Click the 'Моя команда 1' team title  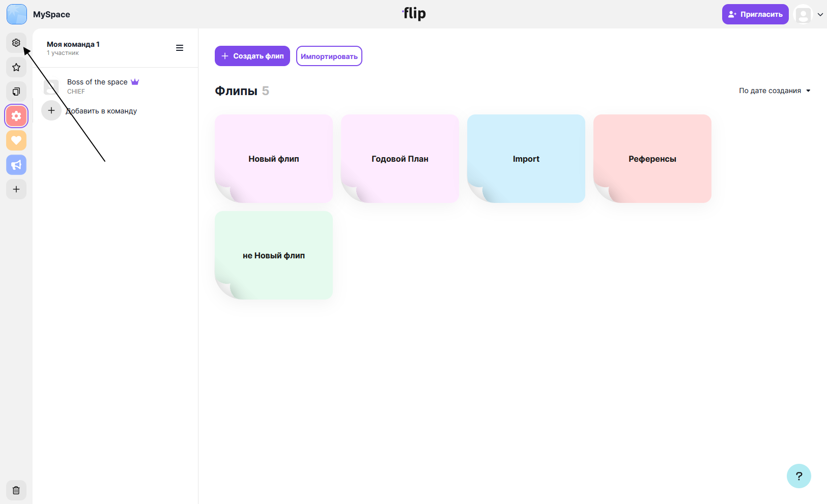click(73, 44)
